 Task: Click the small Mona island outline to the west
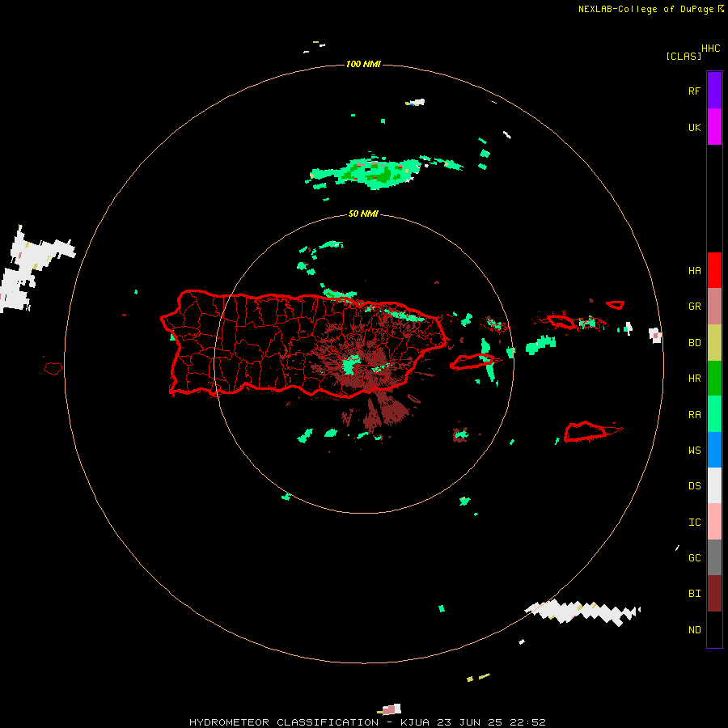(53, 369)
